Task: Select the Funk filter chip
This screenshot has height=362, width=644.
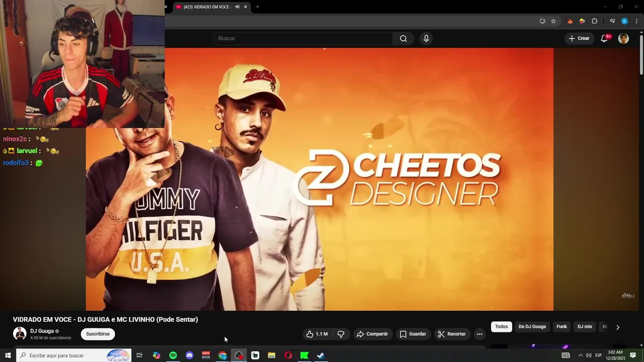Action: click(561, 327)
